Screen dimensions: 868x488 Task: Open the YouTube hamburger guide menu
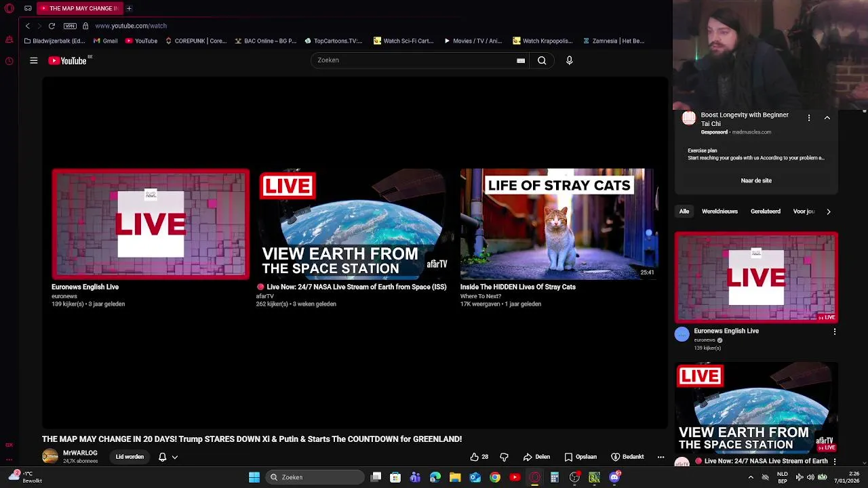(x=33, y=60)
